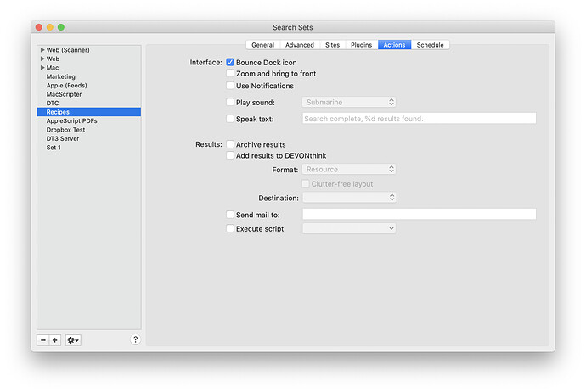Toggle the Archive results checkbox
The image size is (586, 392).
tap(230, 145)
